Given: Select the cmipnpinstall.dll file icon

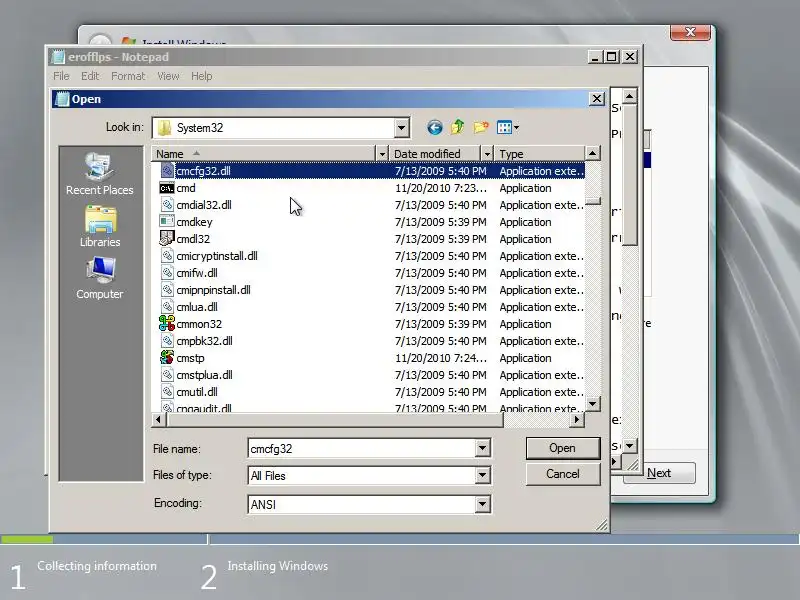Looking at the screenshot, I should coord(167,290).
